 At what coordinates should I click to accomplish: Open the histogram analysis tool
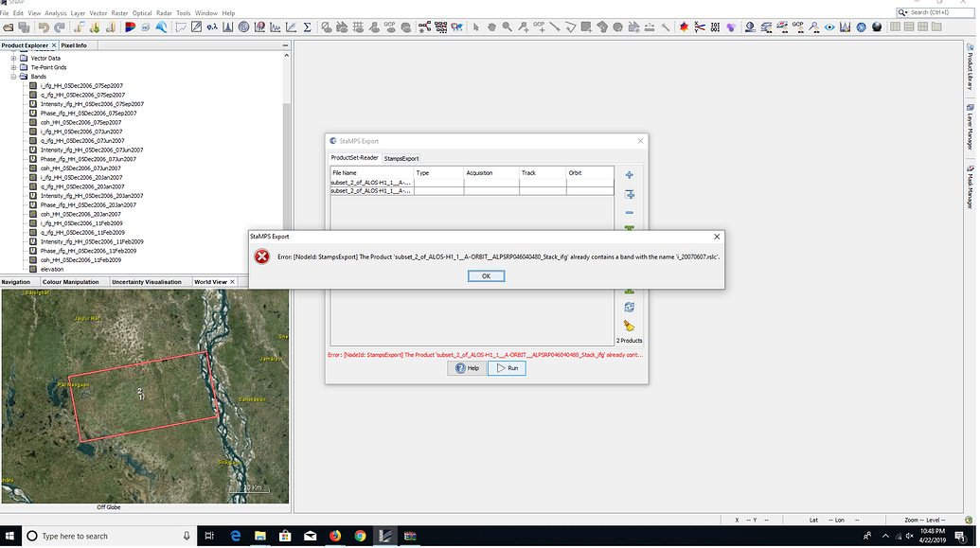[228, 27]
